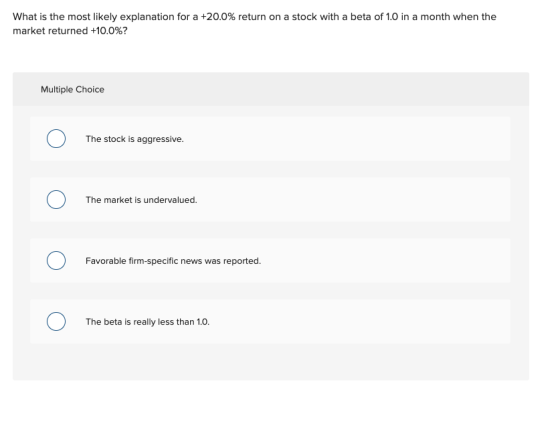560x444 pixels.
Task: Mark the "Favorable firm-specific news was reported." radio circle
Action: [56, 260]
